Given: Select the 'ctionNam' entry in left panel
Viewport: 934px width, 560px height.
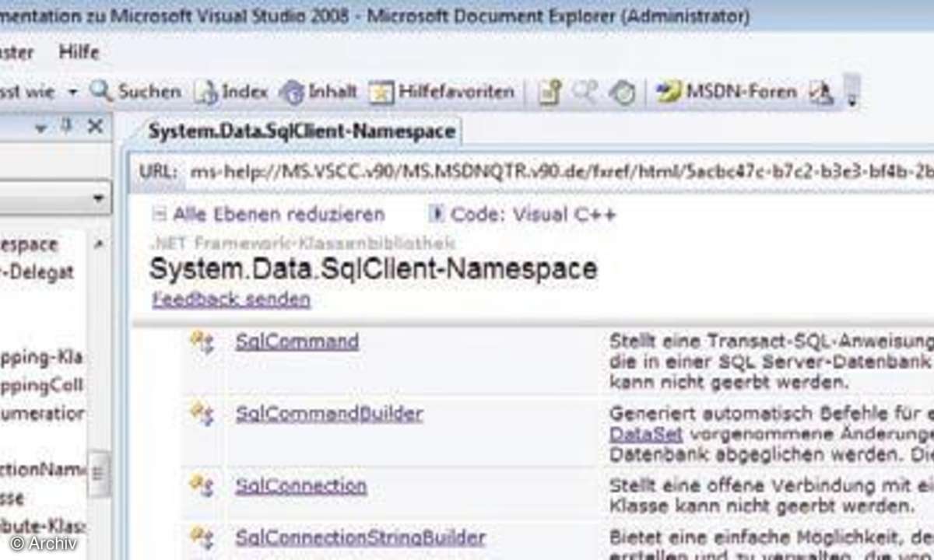Looking at the screenshot, I should (x=43, y=470).
